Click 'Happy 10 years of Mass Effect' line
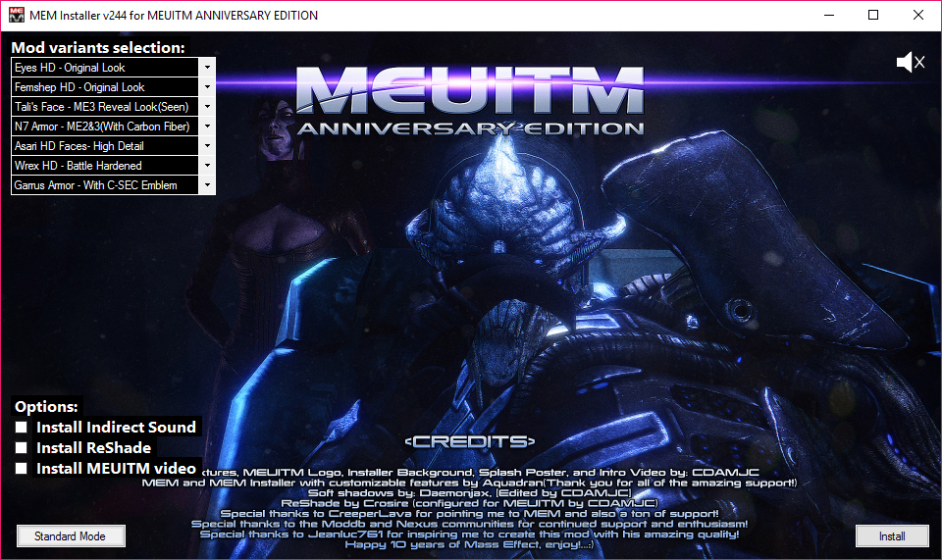The width and height of the screenshot is (942, 560). 469,544
